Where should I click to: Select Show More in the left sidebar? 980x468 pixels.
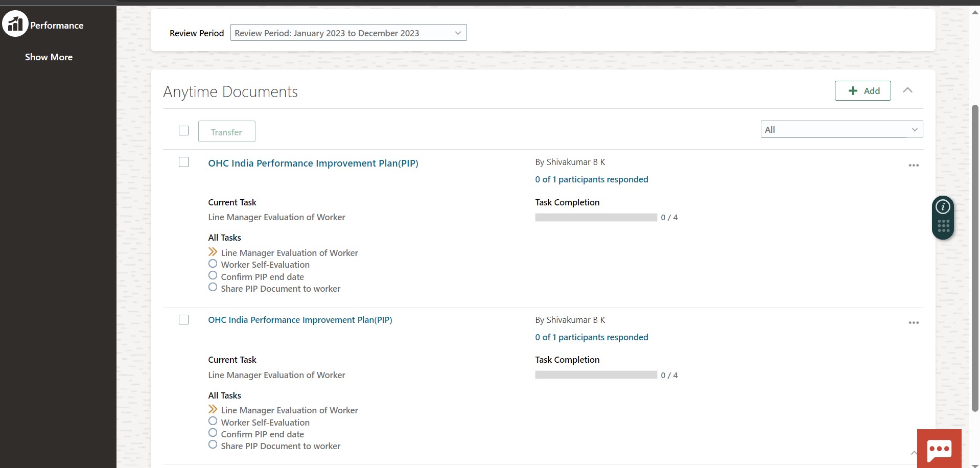coord(49,57)
